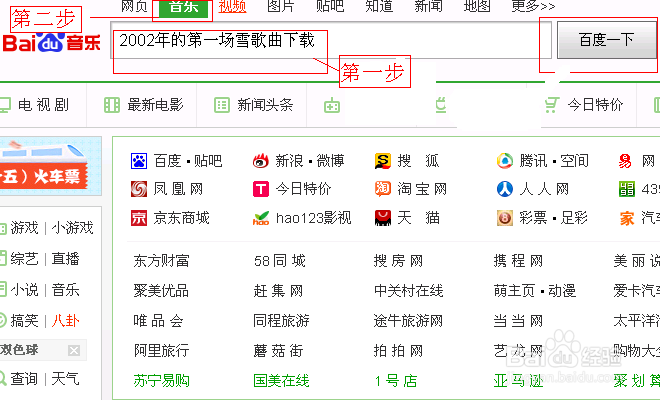Open the 同程旅游 link
This screenshot has height=400, width=660.
[x=281, y=321]
